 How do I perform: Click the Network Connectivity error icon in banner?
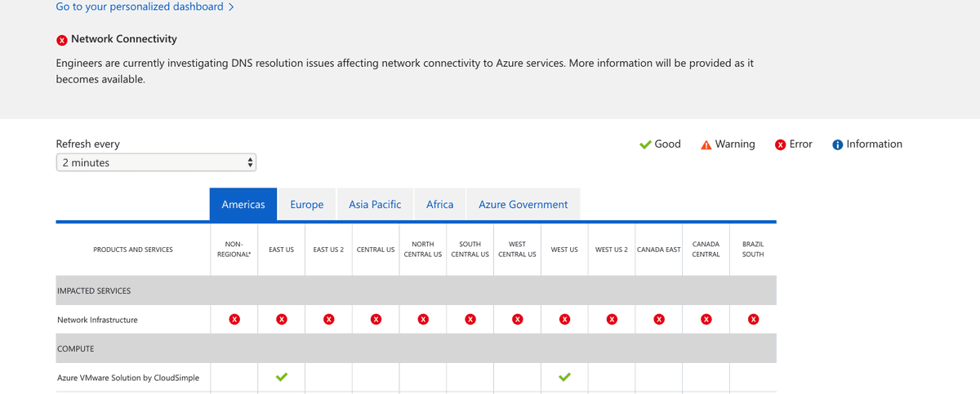pos(62,40)
